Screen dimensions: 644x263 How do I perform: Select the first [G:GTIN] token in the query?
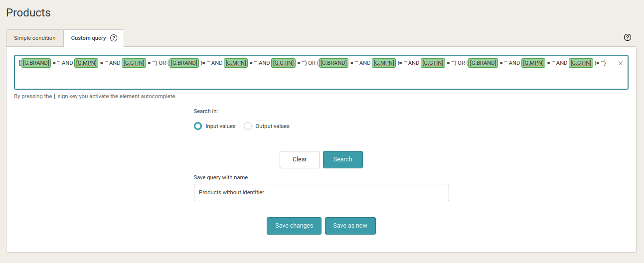pos(134,63)
